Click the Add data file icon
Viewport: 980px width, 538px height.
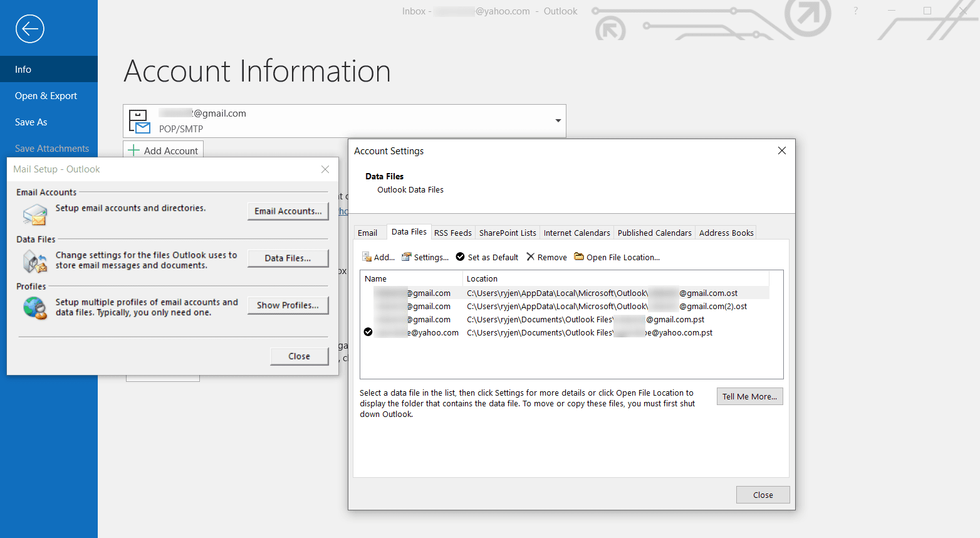pyautogui.click(x=367, y=257)
